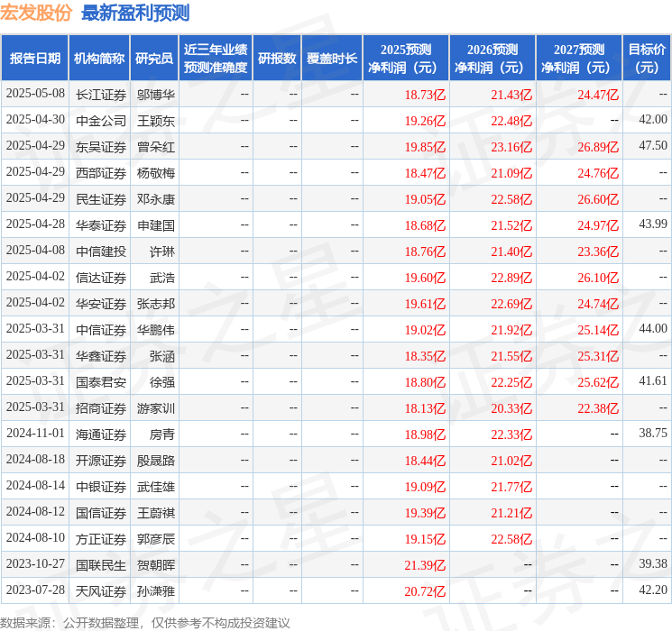Click 近三年业绩预测准确度 column header
672x631 pixels.
pos(216,59)
